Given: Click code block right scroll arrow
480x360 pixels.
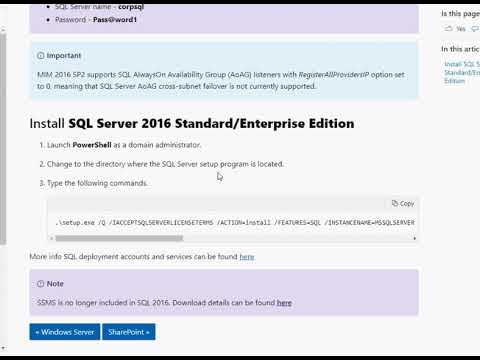Looking at the screenshot, I should pyautogui.click(x=415, y=238).
